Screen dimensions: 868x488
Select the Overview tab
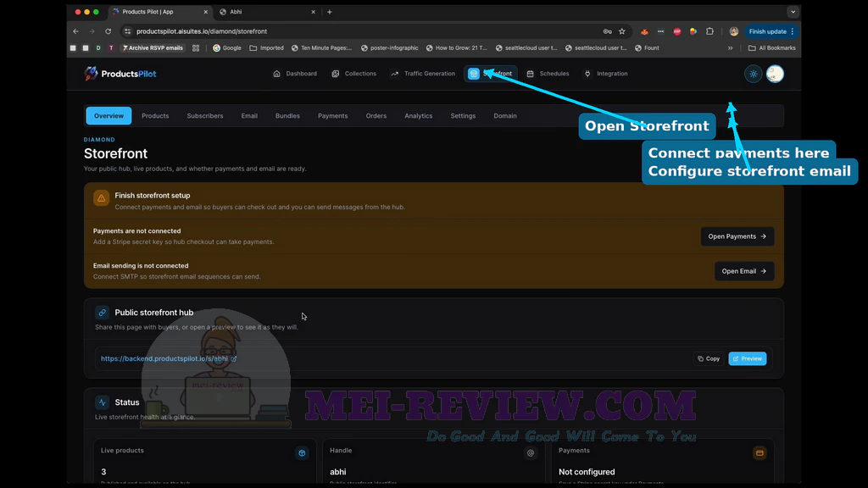109,115
